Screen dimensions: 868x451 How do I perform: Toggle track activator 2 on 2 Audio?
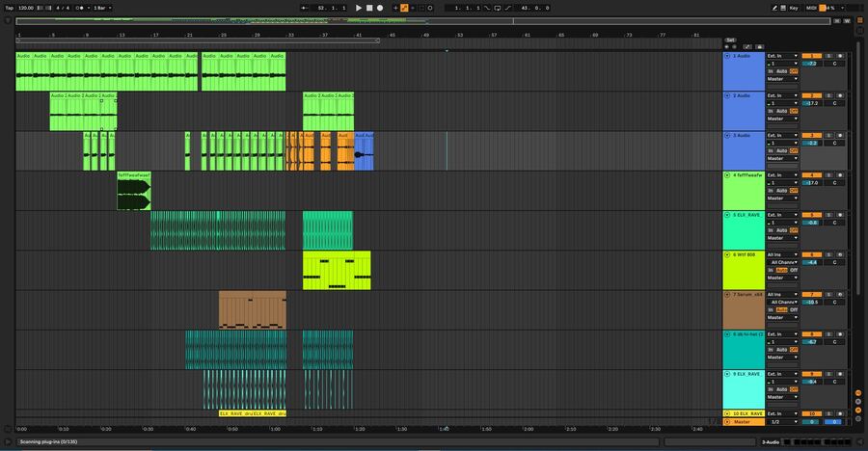(x=811, y=95)
